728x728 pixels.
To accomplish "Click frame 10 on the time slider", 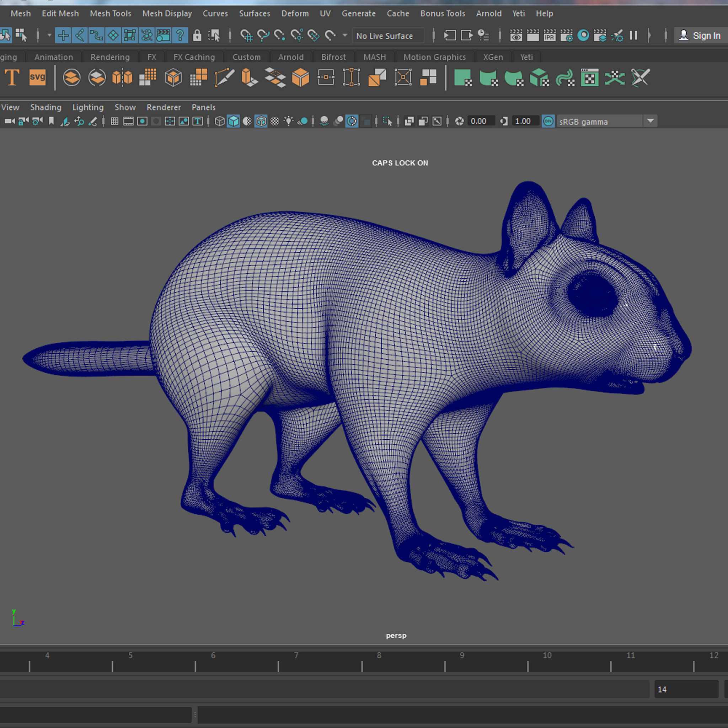I will [547, 655].
